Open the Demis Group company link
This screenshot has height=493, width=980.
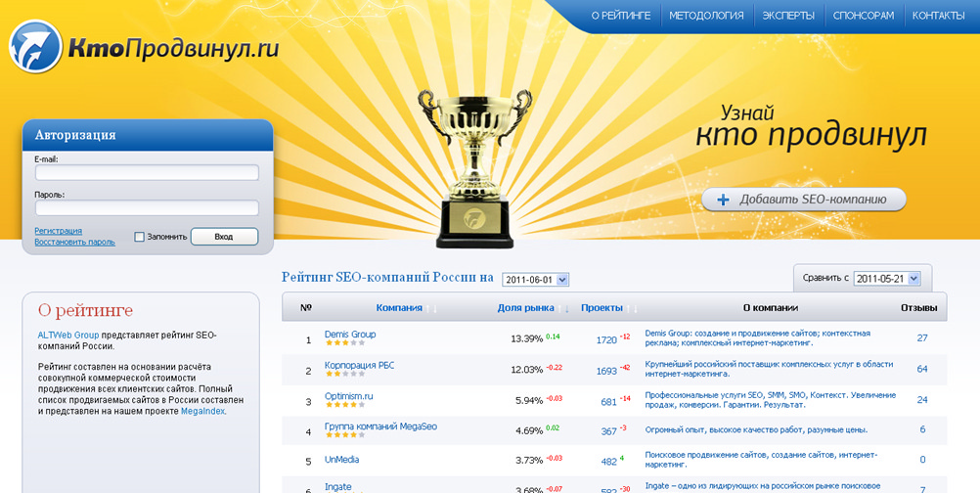coord(350,335)
